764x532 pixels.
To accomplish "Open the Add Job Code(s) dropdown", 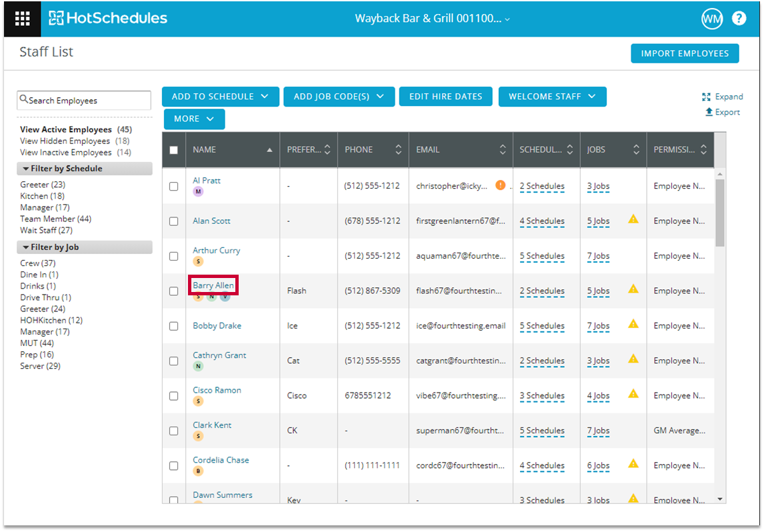I will (339, 97).
